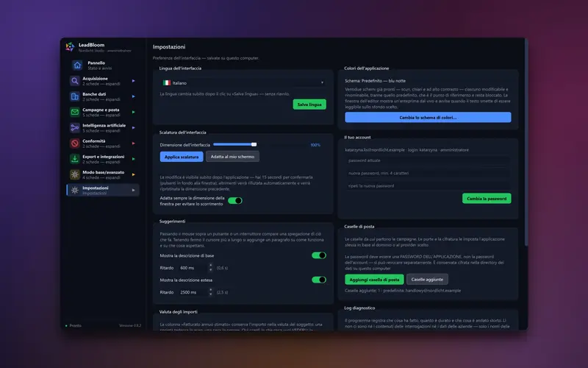Click the Campagne e posta envelope icon
This screenshot has height=368, width=588.
75,113
